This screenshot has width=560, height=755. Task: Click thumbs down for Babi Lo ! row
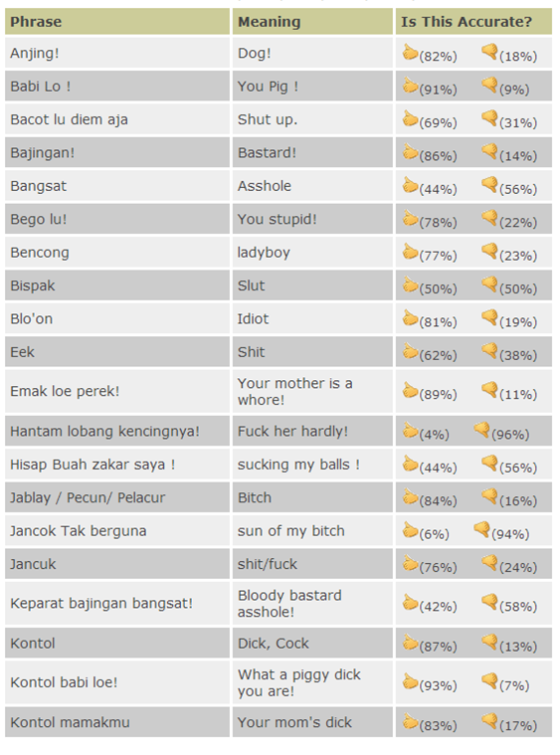click(489, 85)
